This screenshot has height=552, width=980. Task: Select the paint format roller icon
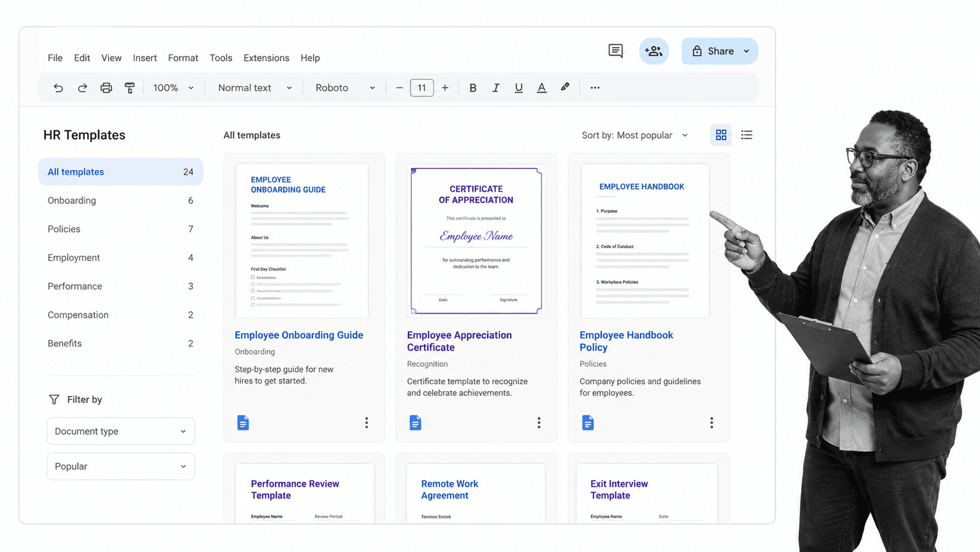tap(130, 88)
